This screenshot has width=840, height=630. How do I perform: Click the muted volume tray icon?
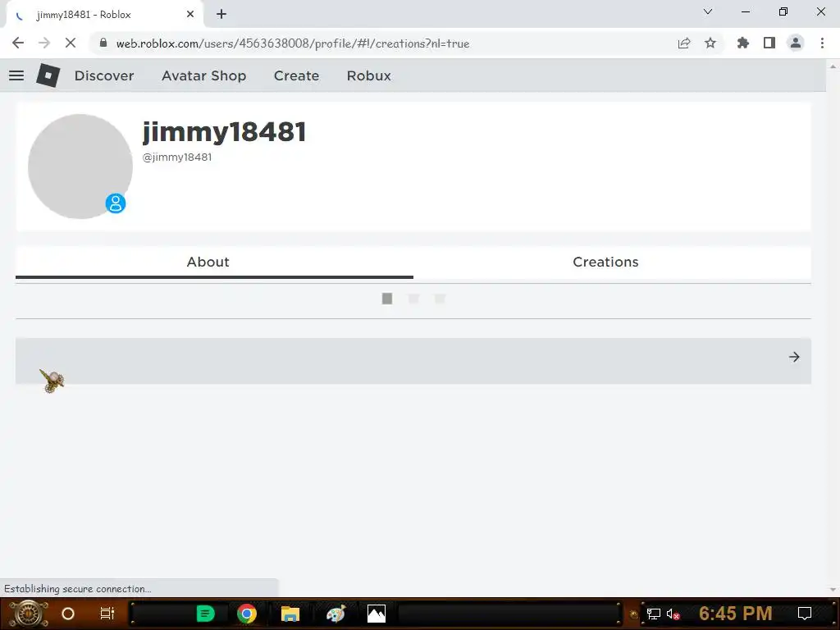673,614
